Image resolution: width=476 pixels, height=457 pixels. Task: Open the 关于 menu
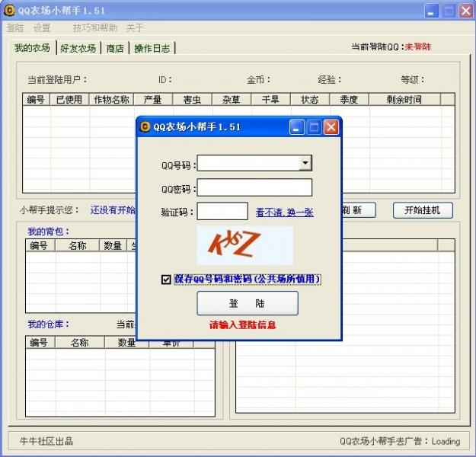coord(135,28)
